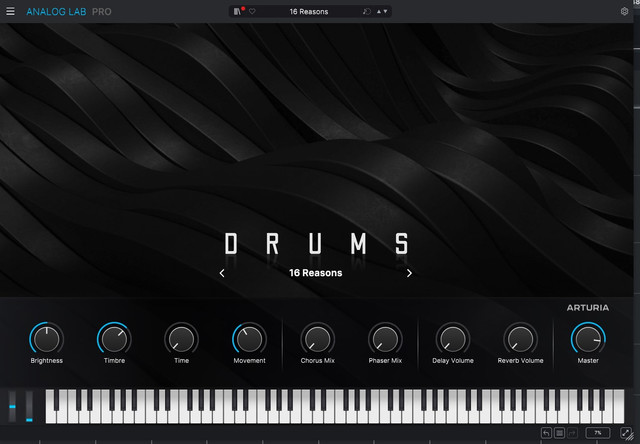Click the modulation wheel
The width and height of the screenshot is (640, 444).
pyautogui.click(x=29, y=406)
